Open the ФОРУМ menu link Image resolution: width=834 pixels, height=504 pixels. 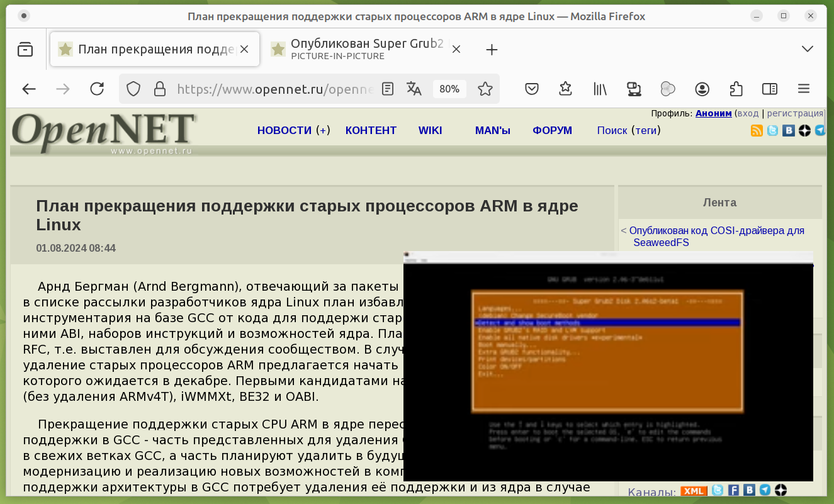(x=552, y=130)
